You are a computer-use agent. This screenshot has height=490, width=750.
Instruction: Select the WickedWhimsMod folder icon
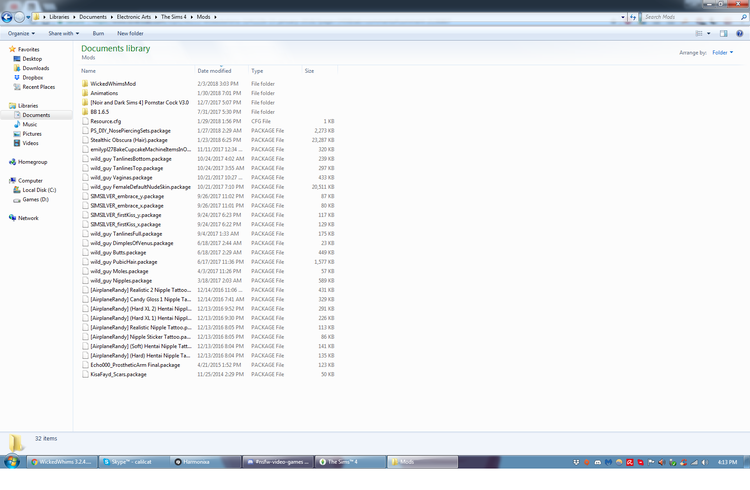[x=85, y=84]
